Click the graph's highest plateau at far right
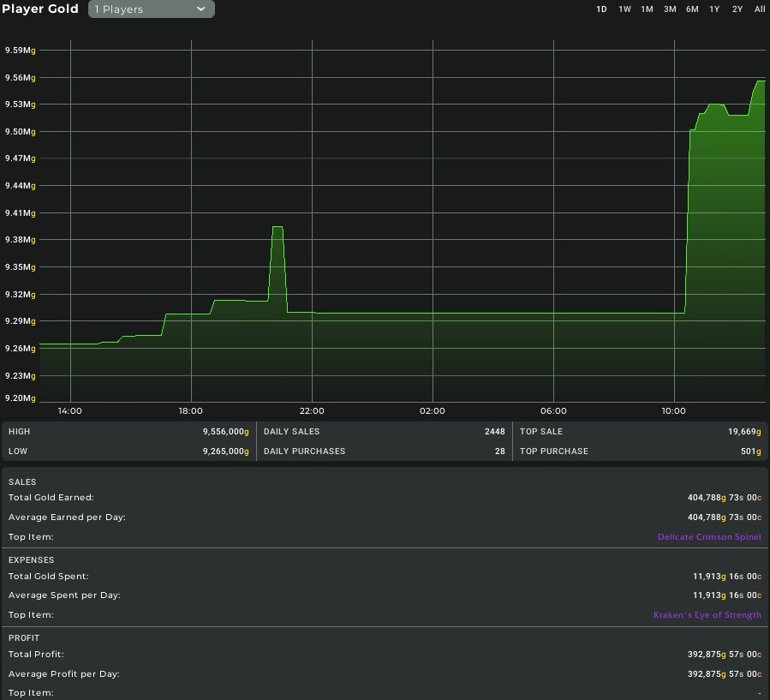 (760, 81)
